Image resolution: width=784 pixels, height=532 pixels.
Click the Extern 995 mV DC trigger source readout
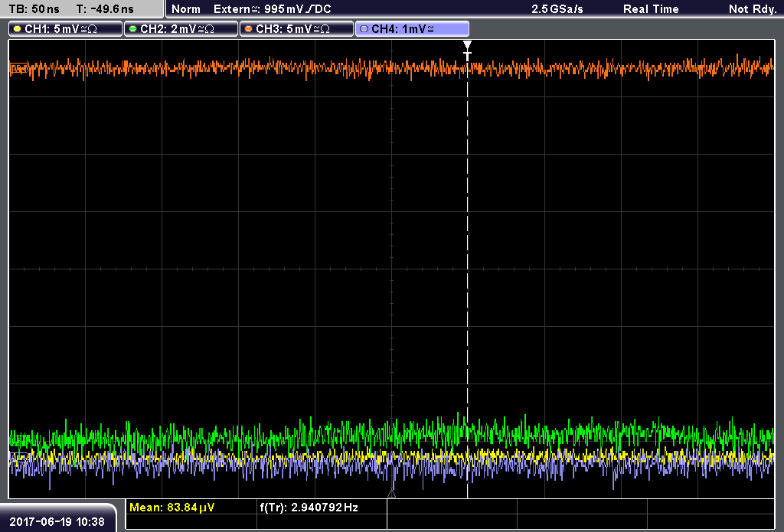pyautogui.click(x=272, y=9)
